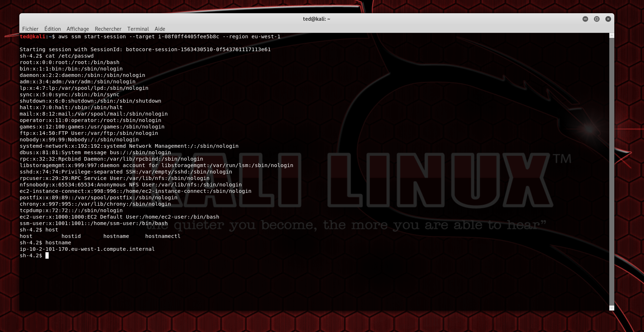Click the dbus:x:81:81 passwd entry
Viewport: 644px width, 332px height.
(95, 152)
